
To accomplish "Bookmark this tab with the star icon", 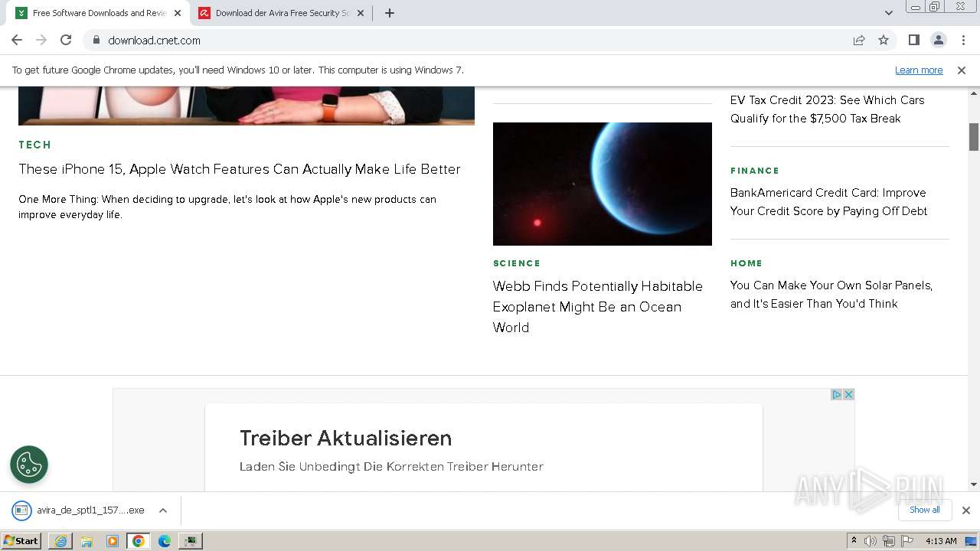I will tap(884, 40).
